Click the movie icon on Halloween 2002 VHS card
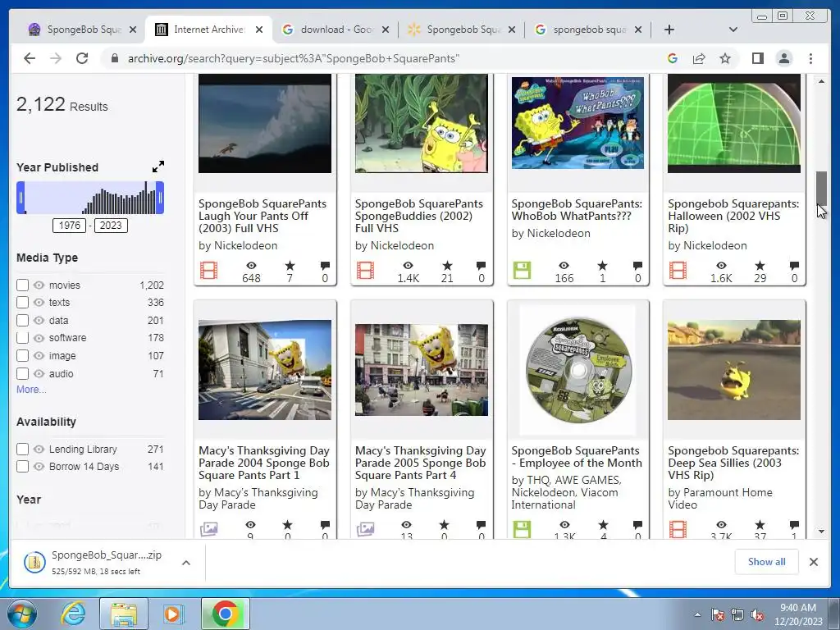Screen dimensions: 840x630 pos(678,271)
